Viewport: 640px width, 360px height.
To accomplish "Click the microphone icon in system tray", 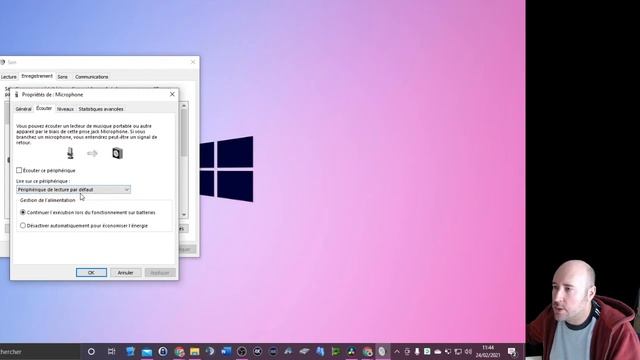I will [x=417, y=351].
